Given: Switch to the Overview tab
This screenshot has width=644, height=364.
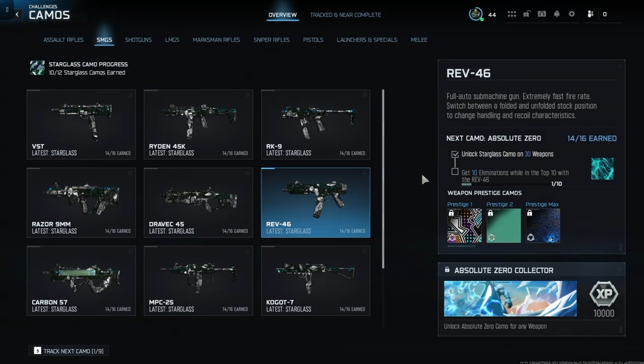Looking at the screenshot, I should click(282, 15).
